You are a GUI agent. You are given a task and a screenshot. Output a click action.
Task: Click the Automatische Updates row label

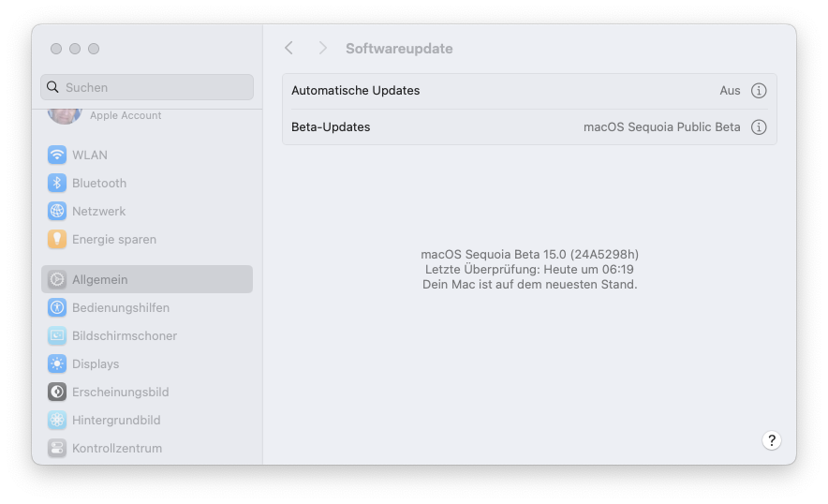(x=356, y=91)
